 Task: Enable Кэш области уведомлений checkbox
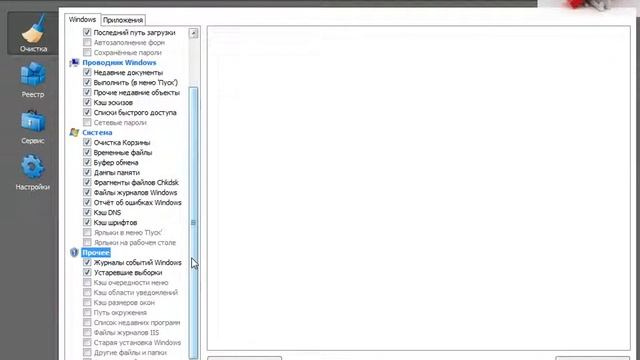pos(87,292)
